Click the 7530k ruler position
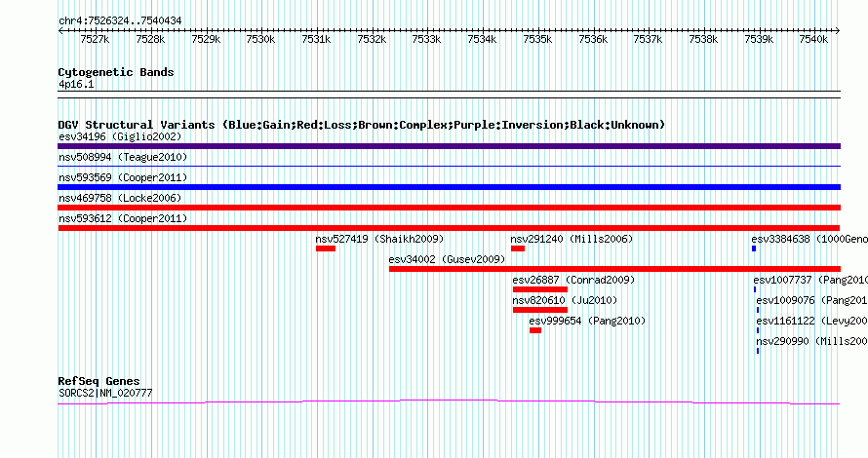This screenshot has height=458, width=868. (x=260, y=39)
